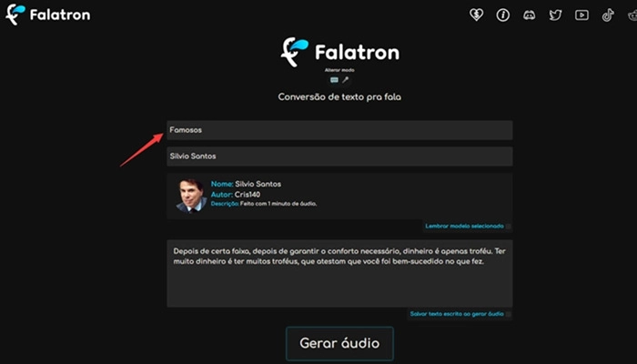The image size is (637, 364).
Task: Click description 'Feito com 1 minuto de áudio'
Action: tap(278, 204)
